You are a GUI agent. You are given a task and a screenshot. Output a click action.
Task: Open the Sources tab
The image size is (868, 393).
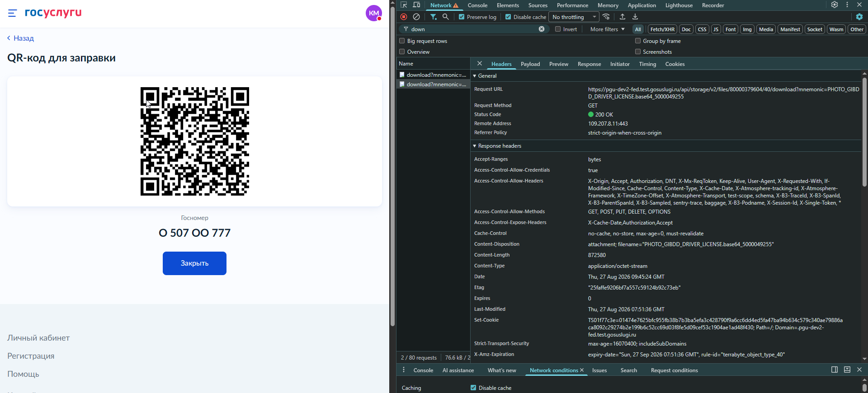[538, 5]
